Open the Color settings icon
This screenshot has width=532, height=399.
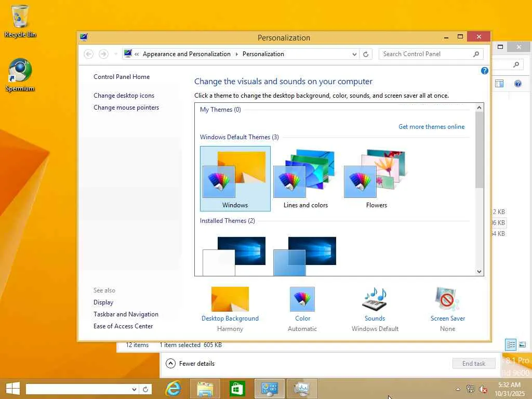click(x=302, y=299)
